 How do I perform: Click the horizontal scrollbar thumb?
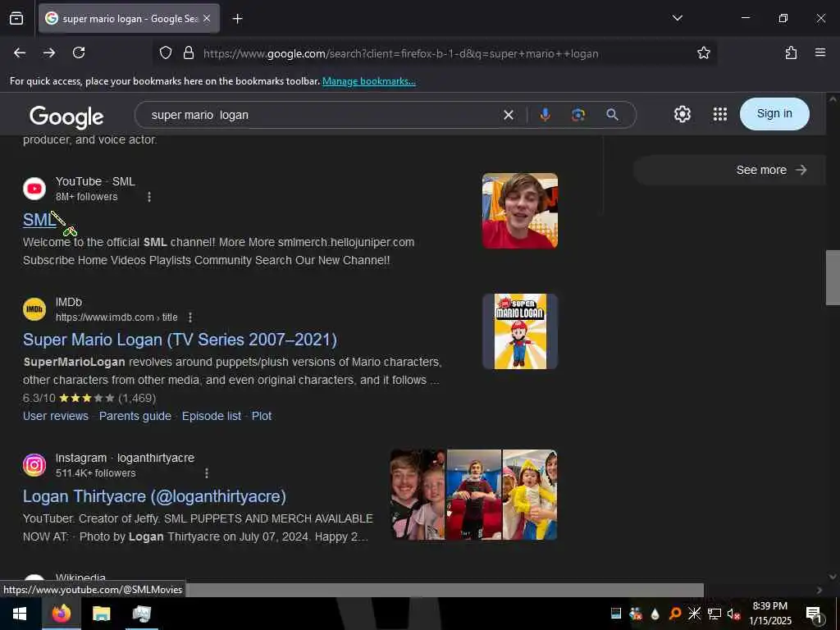(x=445, y=590)
